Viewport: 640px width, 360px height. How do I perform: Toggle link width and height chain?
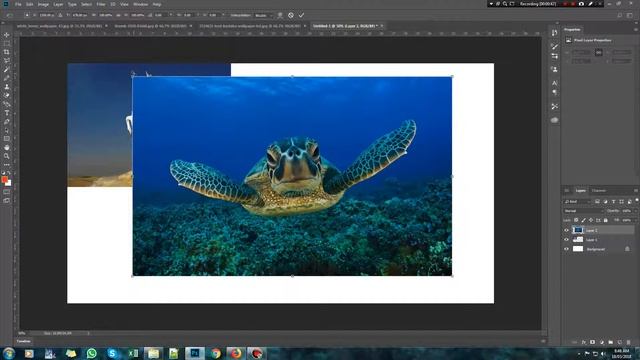click(x=598, y=52)
